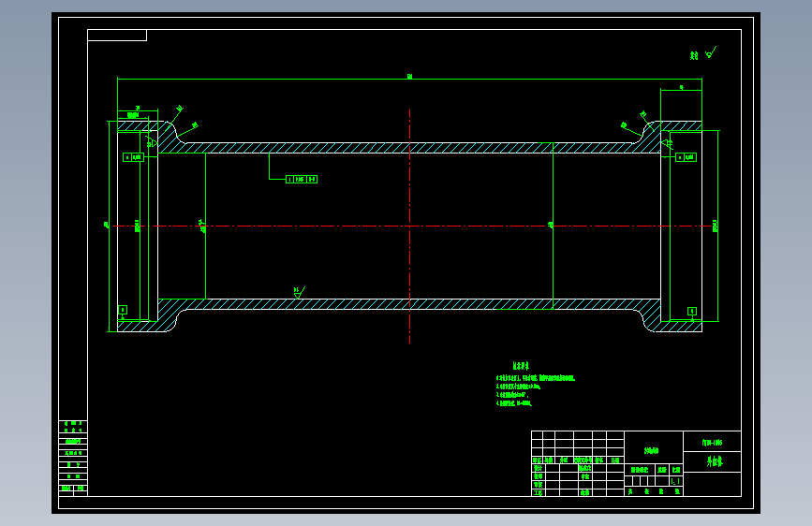Click the right flange width dimension at top right
Viewport: 812px width, 526px height.
coord(682,87)
